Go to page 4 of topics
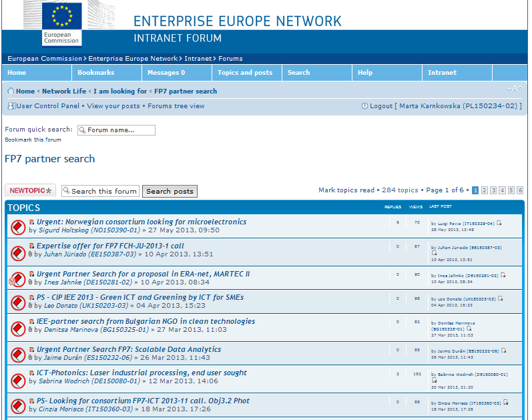 point(502,190)
